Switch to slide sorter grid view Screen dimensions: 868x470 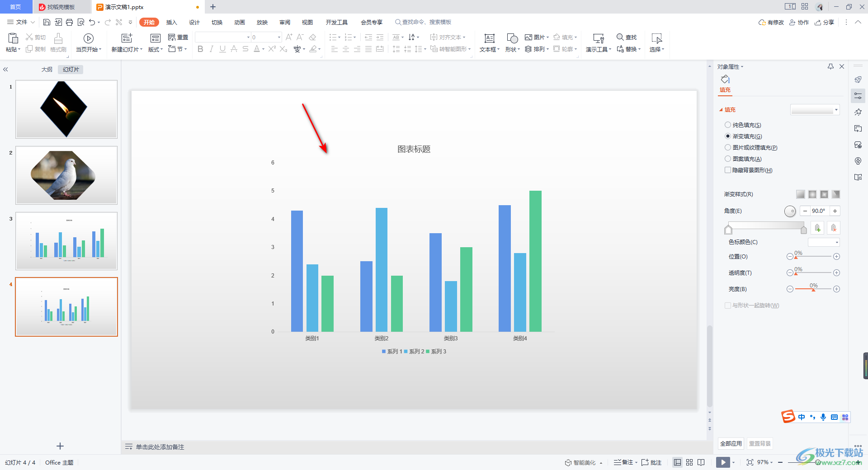click(689, 462)
